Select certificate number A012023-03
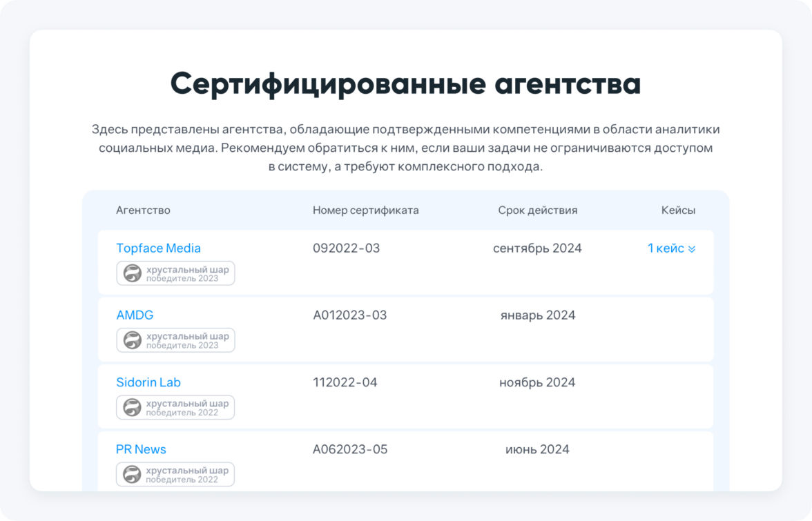812x521 pixels. (x=349, y=315)
